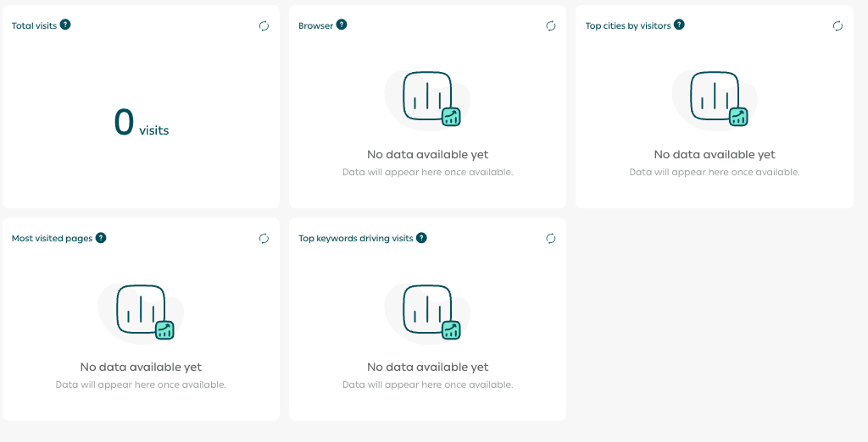Open help for Top keywords driving visits

421,238
